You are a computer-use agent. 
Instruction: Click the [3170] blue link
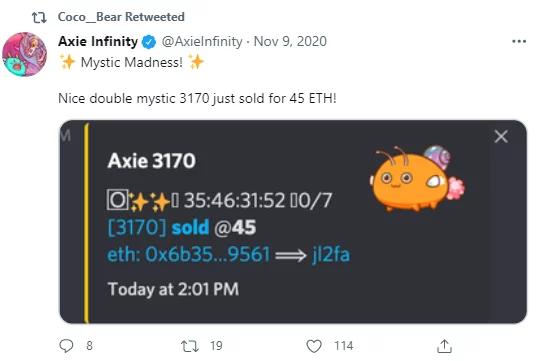137,227
